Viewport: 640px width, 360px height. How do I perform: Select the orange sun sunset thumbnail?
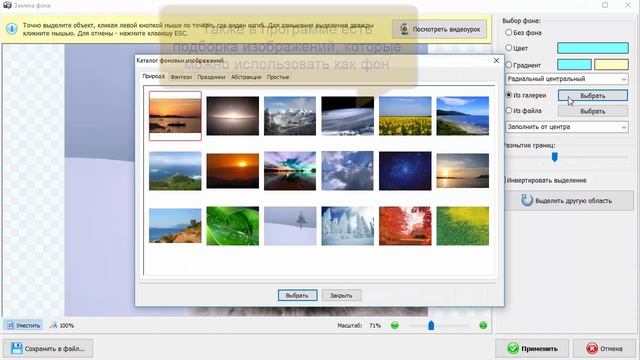tap(233, 171)
